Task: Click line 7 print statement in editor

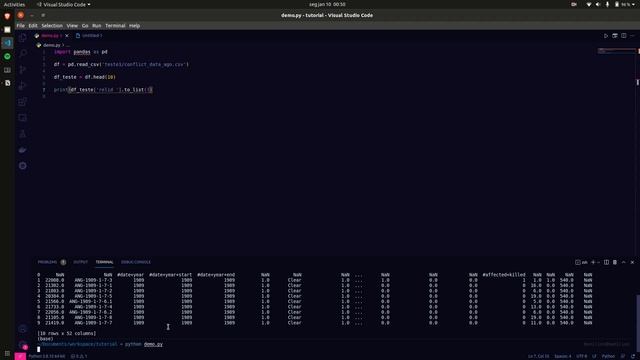Action: (x=103, y=90)
